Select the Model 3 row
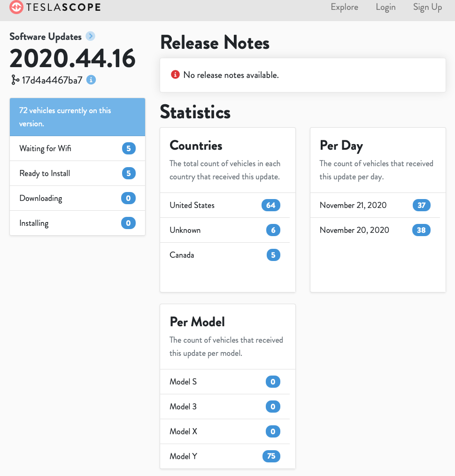455x476 pixels. pos(225,407)
